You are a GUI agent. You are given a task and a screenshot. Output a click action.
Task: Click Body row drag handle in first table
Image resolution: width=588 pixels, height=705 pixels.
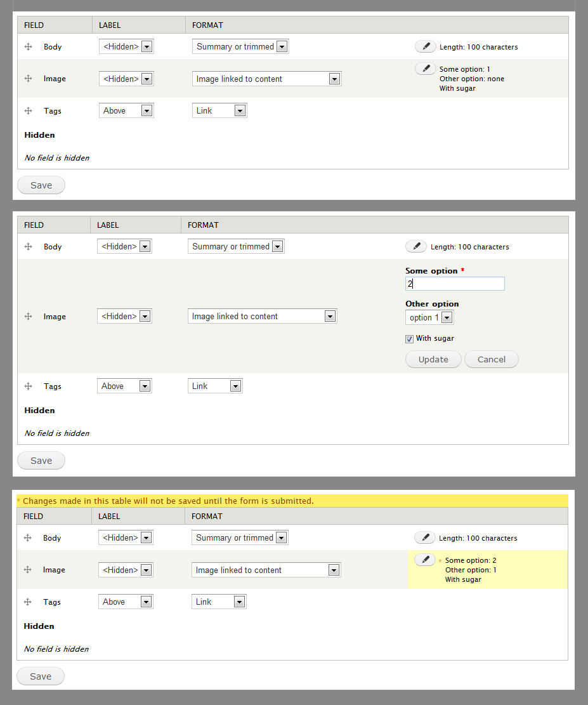(x=28, y=46)
